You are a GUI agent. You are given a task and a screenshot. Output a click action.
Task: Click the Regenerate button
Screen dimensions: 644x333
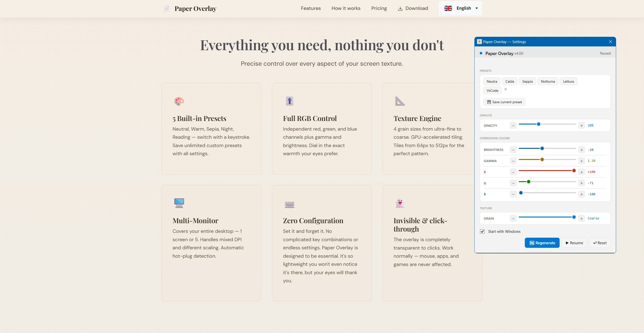[542, 243]
